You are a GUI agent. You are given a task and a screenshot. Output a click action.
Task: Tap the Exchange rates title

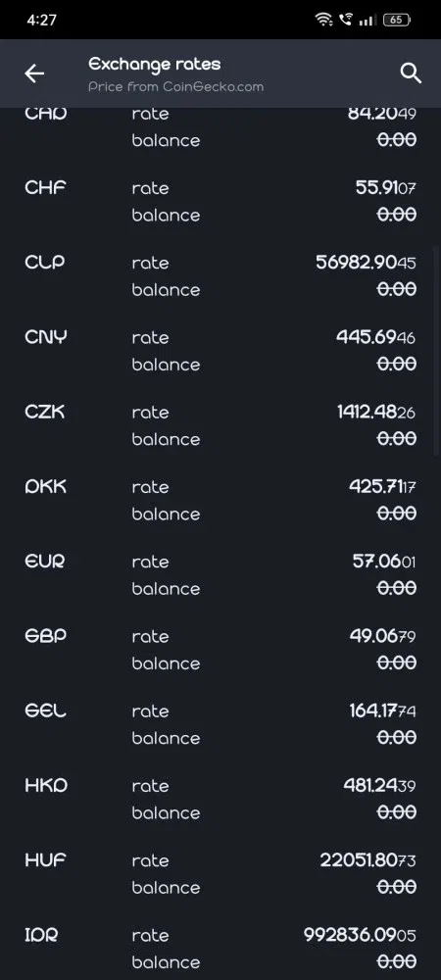[154, 65]
